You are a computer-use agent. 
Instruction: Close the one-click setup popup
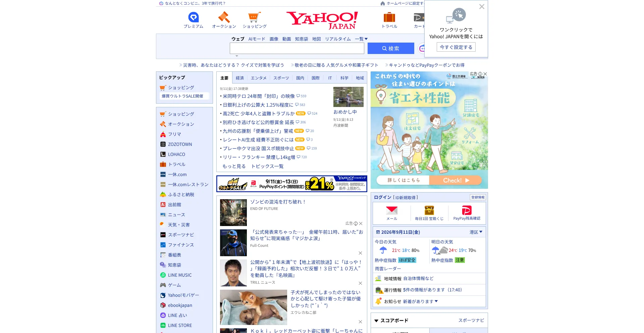[x=482, y=7]
